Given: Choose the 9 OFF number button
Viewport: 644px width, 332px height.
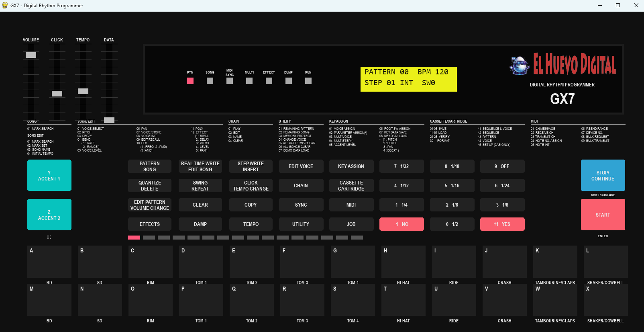Looking at the screenshot, I should (502, 166).
